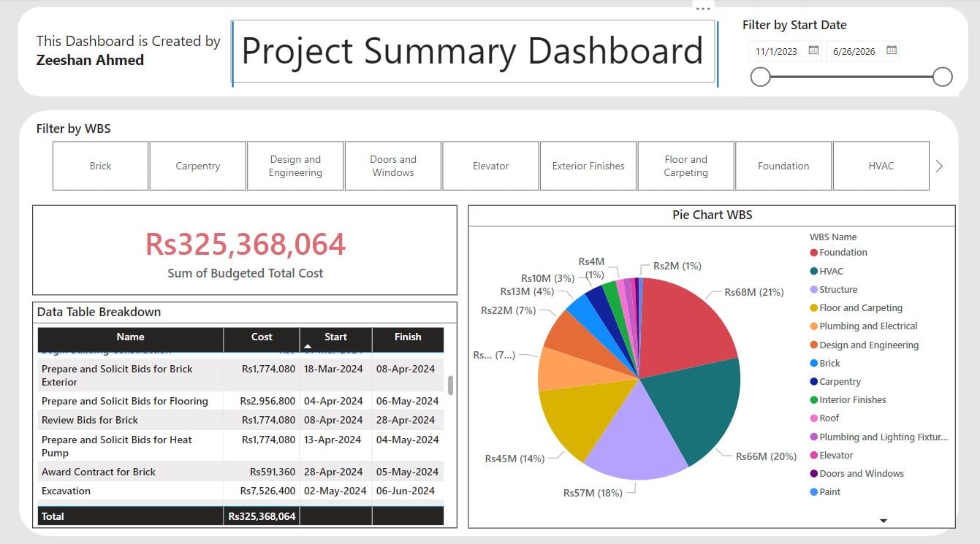Click the more options ellipsis above title
980x544 pixels.
pos(703,9)
